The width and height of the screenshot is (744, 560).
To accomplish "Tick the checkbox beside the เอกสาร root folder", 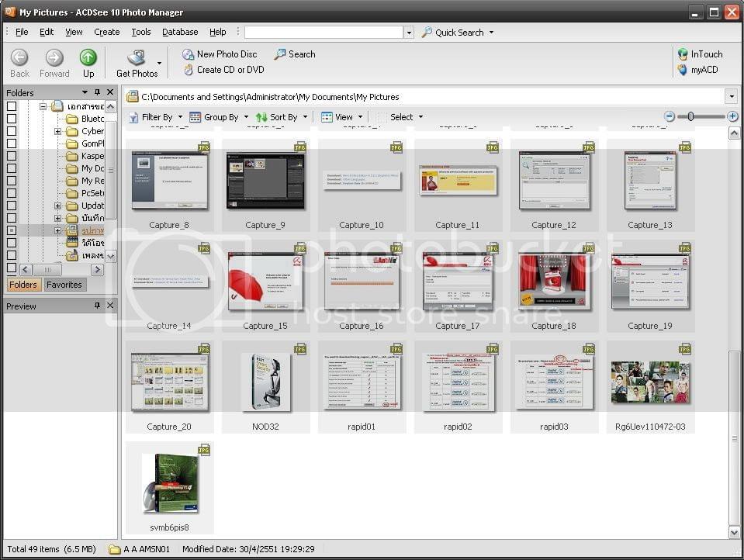I will [x=12, y=106].
